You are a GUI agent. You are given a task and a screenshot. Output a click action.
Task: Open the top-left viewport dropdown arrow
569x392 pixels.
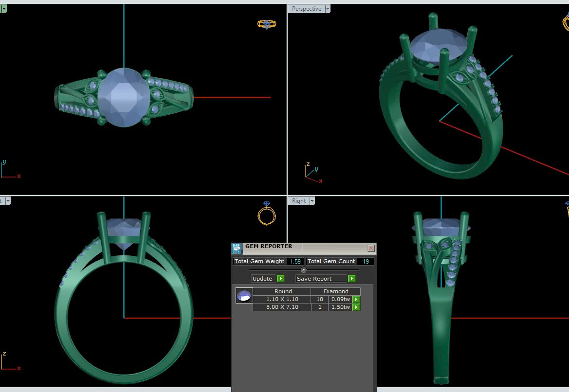(3, 9)
